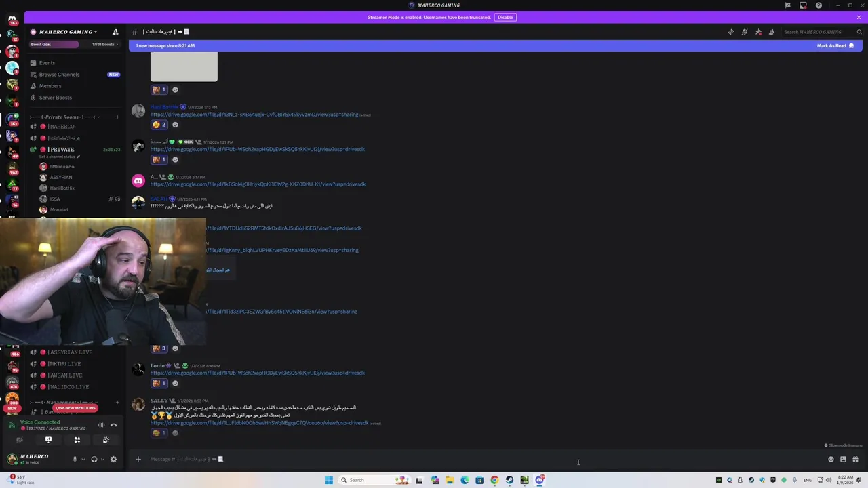Image resolution: width=868 pixels, height=488 pixels.
Task: Add channel to Management category
Action: click(x=117, y=402)
